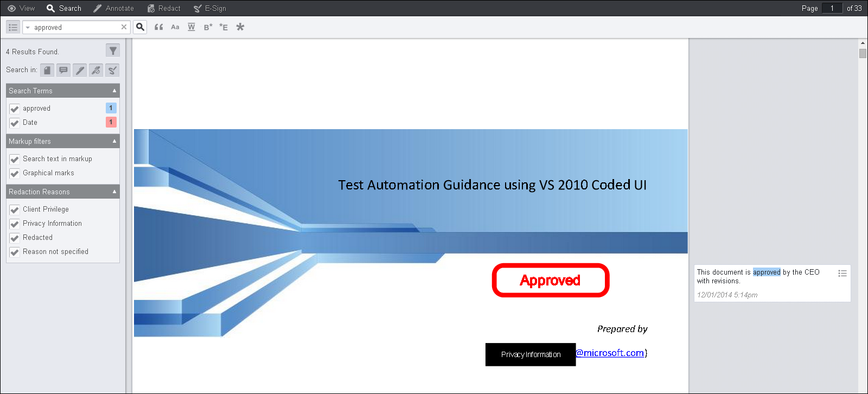
Task: Toggle the 'Privacy Information' redaction reason checkbox
Action: (x=15, y=224)
